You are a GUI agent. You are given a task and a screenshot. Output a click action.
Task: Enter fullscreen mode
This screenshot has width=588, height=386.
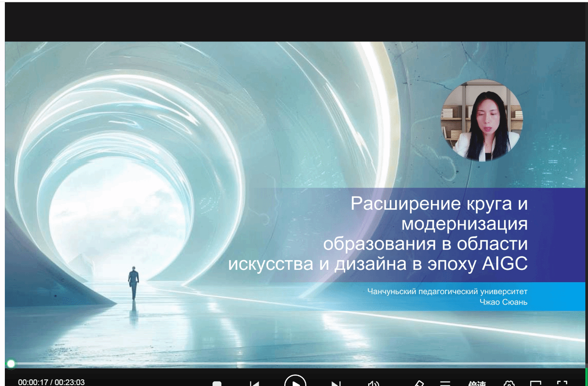[562, 383]
